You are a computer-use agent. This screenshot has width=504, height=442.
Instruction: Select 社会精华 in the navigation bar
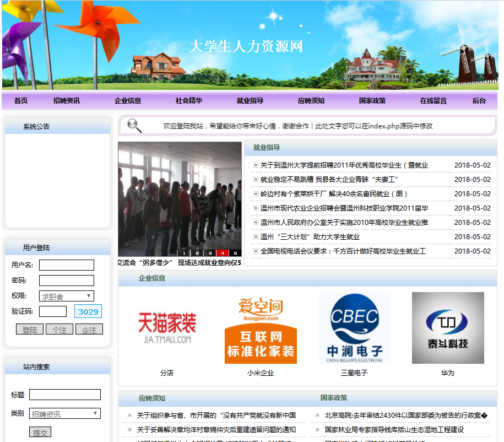coord(189,101)
